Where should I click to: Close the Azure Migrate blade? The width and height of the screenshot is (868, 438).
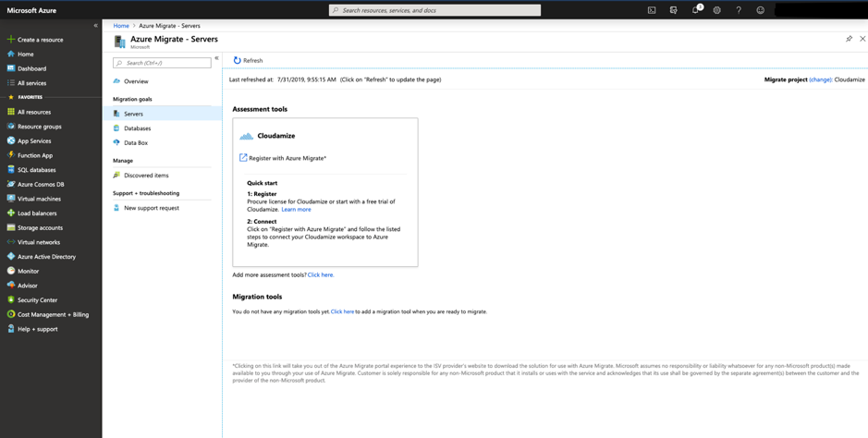(x=862, y=39)
